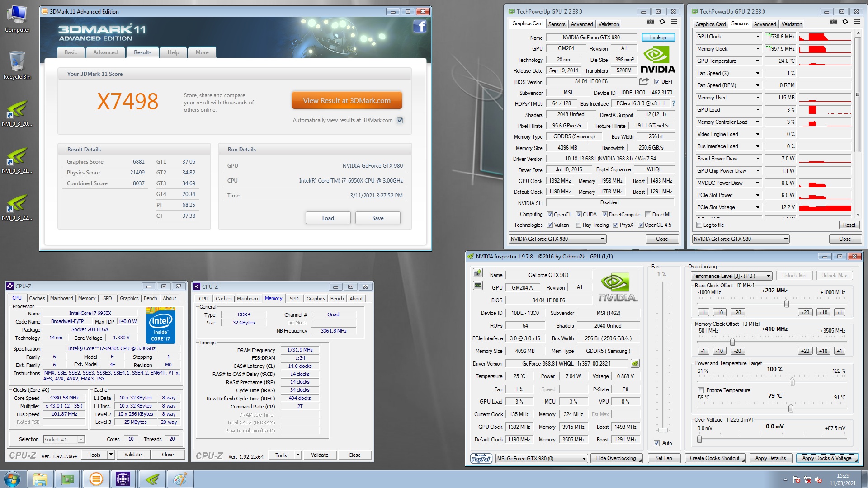
Task: Open File Explorer from the taskbar
Action: 40,479
